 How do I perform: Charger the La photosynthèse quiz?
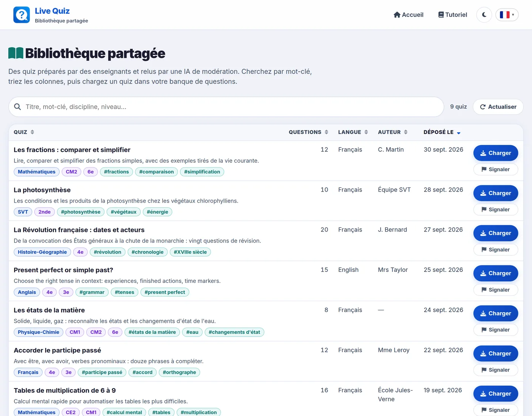(496, 193)
